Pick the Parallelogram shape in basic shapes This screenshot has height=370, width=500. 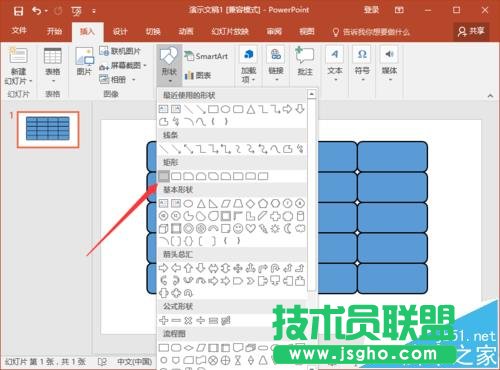tap(226, 203)
